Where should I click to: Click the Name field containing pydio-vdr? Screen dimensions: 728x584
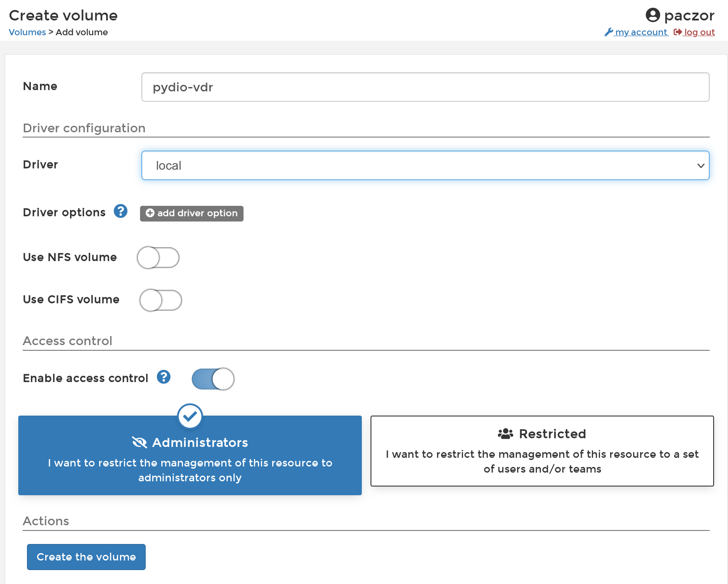[x=425, y=87]
